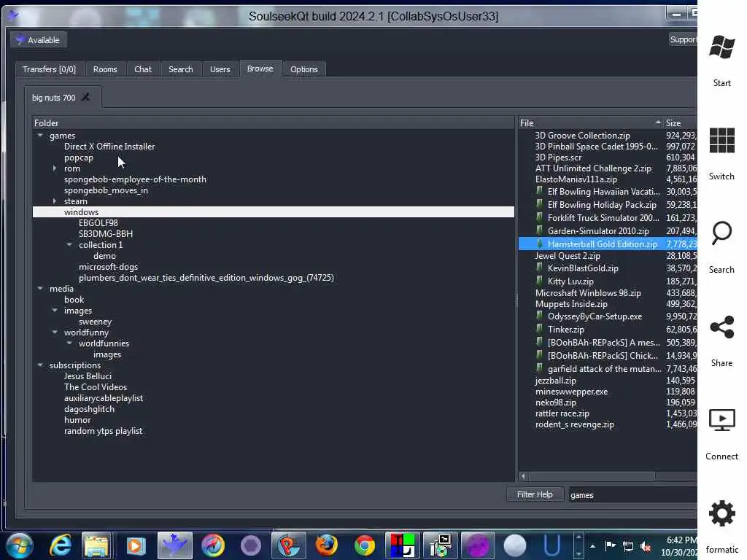Click the Share charm icon
The image size is (747, 560).
[x=721, y=327]
